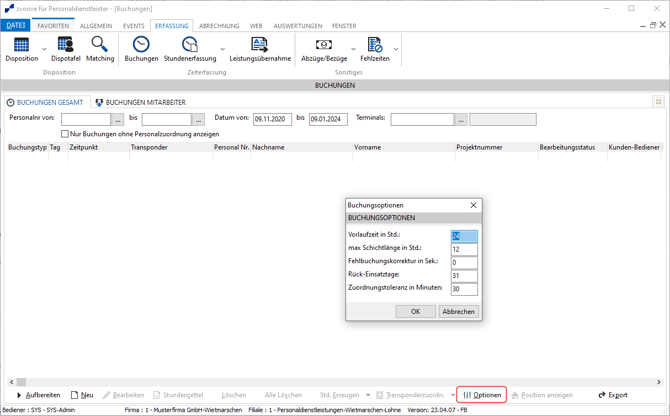
Task: Enable 'Nur Buchungen ohne Personalzuordnung anzeigen' checkbox
Action: 65,134
